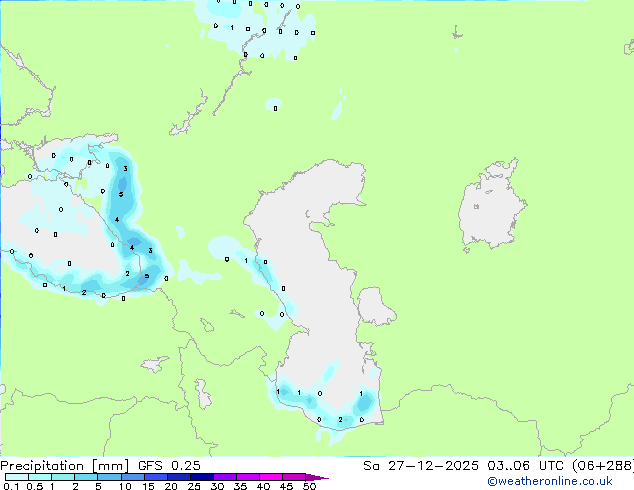Click the '25' legend scale label
The height and width of the screenshot is (490, 634).
(194, 486)
